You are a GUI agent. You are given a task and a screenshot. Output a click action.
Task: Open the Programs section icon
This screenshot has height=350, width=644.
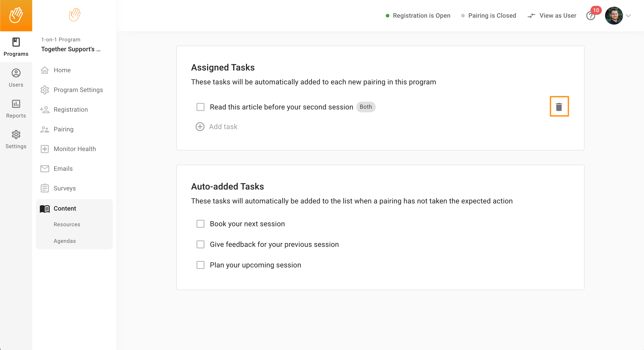coord(16,42)
